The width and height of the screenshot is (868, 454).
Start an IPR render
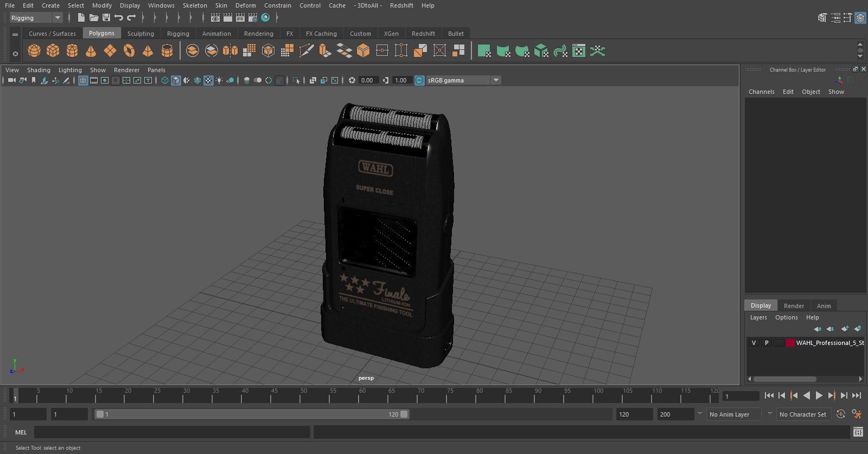(240, 17)
